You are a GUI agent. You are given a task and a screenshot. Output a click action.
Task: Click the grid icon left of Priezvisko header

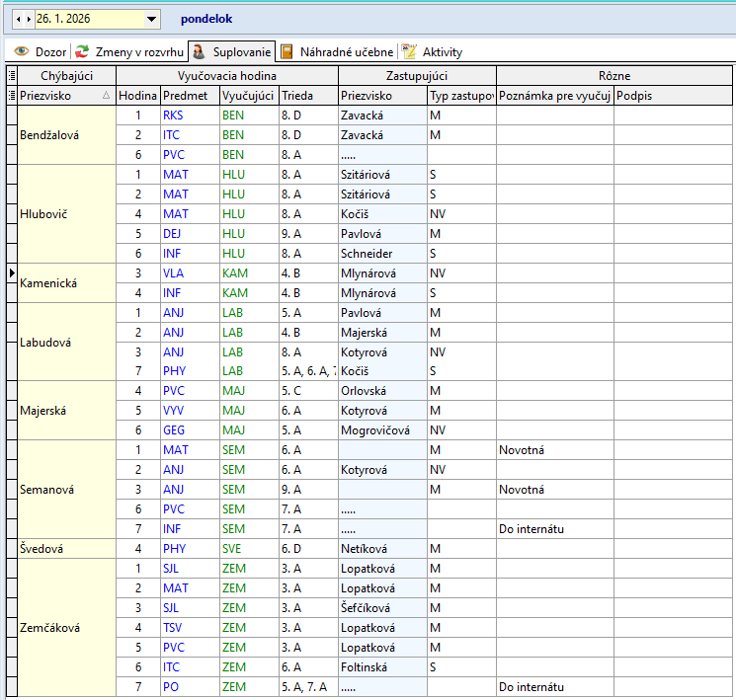[11, 96]
